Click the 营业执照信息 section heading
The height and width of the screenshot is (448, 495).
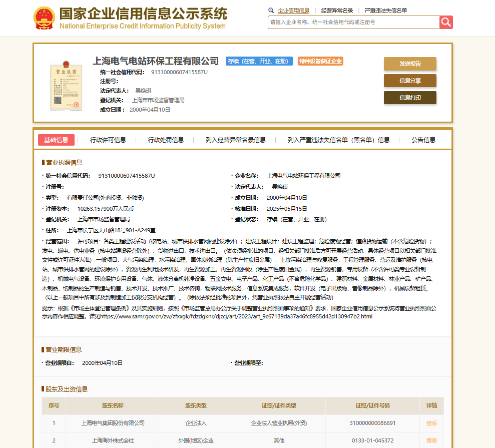[64, 163]
